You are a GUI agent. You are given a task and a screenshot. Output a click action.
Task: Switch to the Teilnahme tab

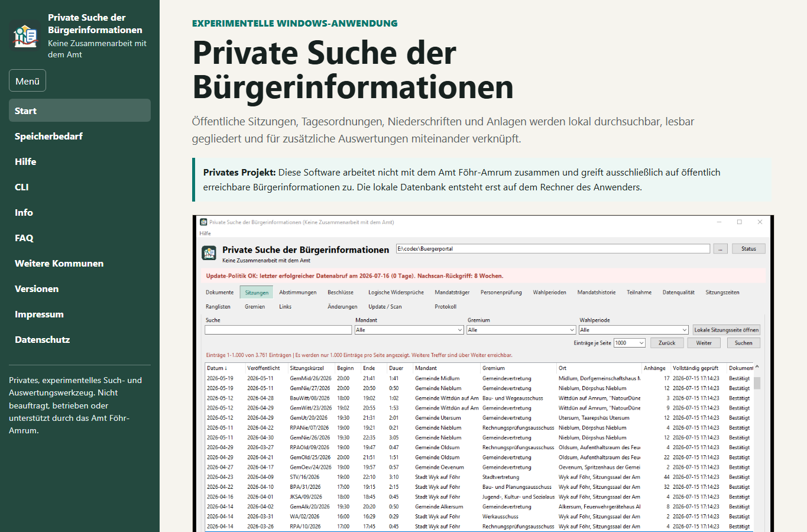(639, 293)
